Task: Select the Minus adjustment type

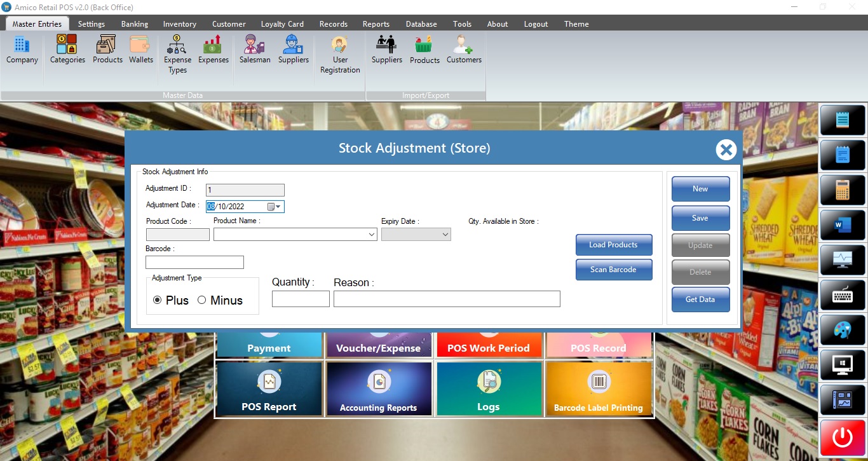Action: click(x=202, y=300)
